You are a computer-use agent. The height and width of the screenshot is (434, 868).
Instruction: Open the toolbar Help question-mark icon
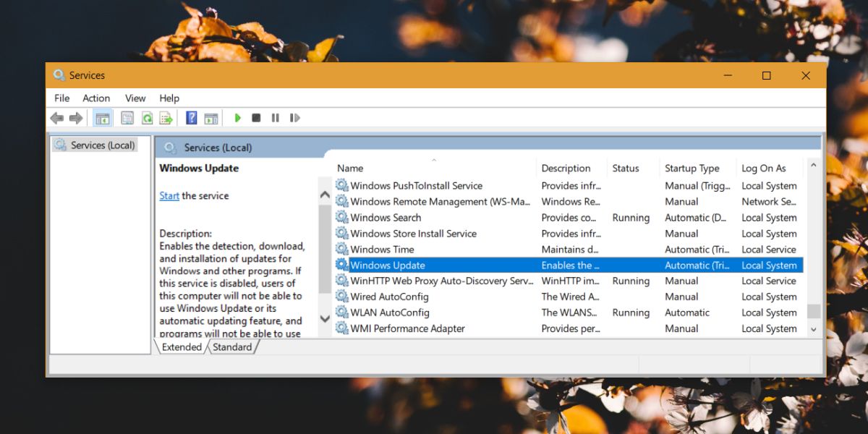tap(192, 118)
